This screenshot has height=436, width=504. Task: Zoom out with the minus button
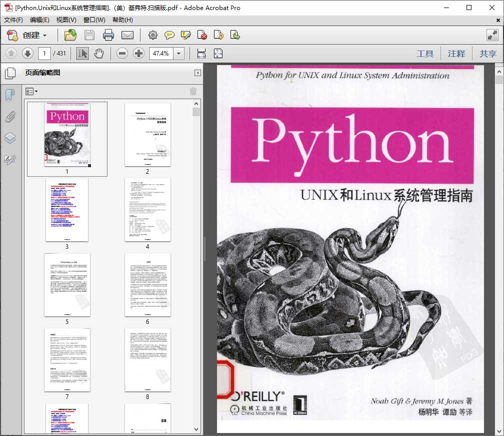coord(122,54)
